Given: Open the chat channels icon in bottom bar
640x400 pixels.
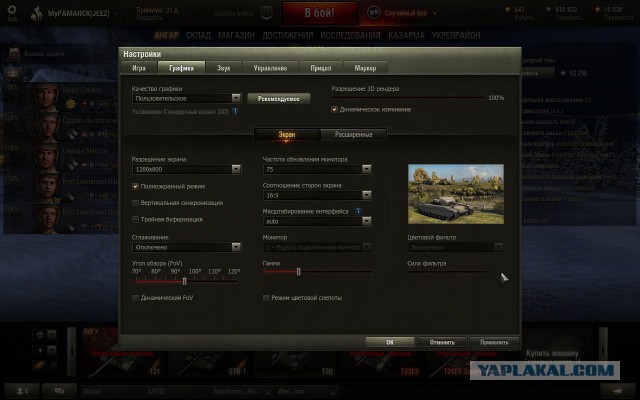Looking at the screenshot, I should (x=59, y=391).
